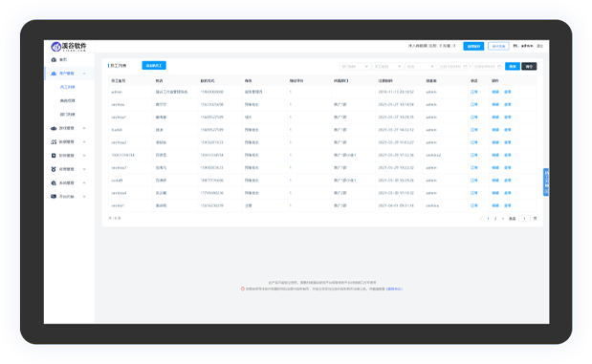This screenshot has height=364, width=592.
Task: Click the chart icon in the sidebar
Action: pos(54,141)
